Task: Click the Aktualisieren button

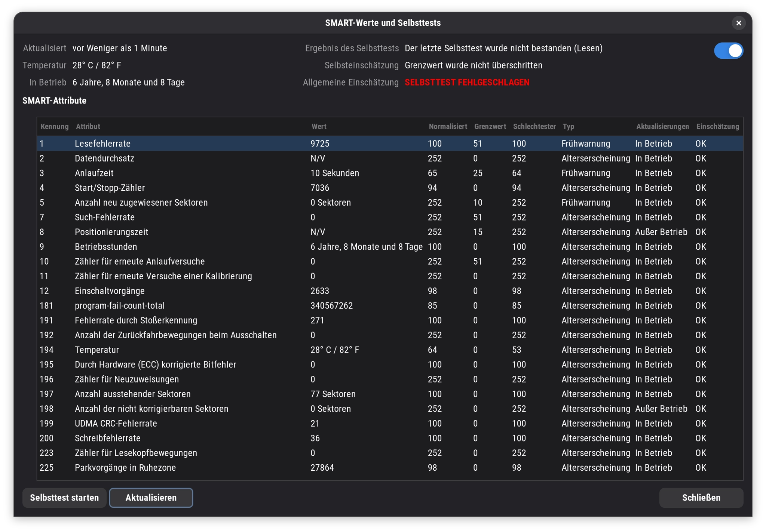Action: click(151, 498)
